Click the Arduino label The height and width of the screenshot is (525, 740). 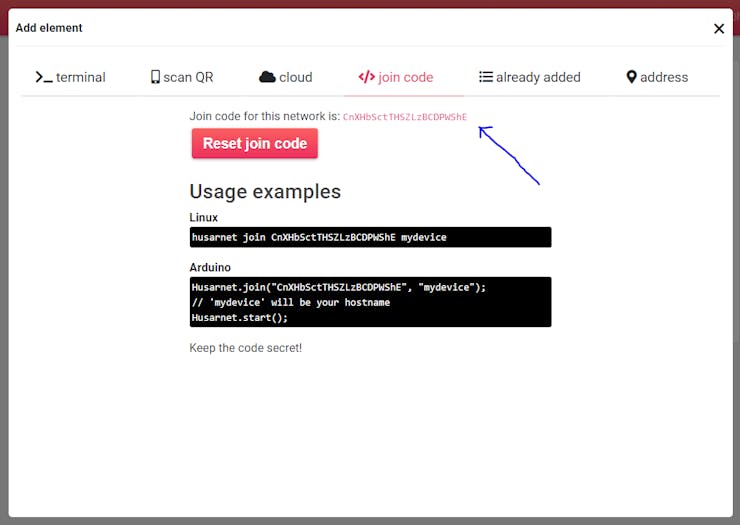coord(210,267)
